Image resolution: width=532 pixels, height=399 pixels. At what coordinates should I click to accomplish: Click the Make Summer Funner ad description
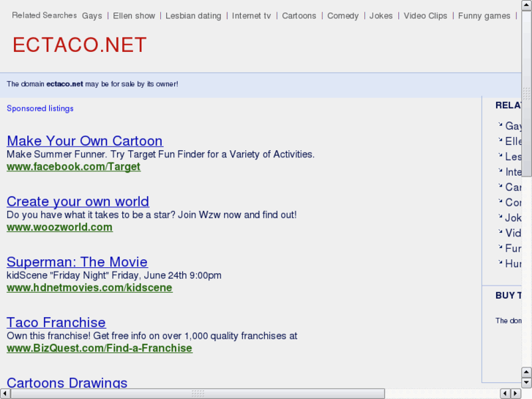click(x=160, y=154)
